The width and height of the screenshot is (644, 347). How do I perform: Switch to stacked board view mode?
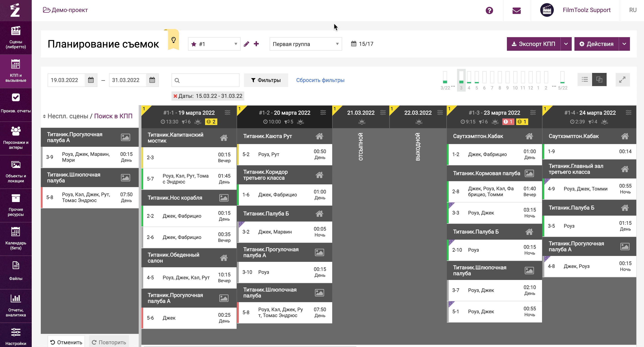click(x=599, y=80)
